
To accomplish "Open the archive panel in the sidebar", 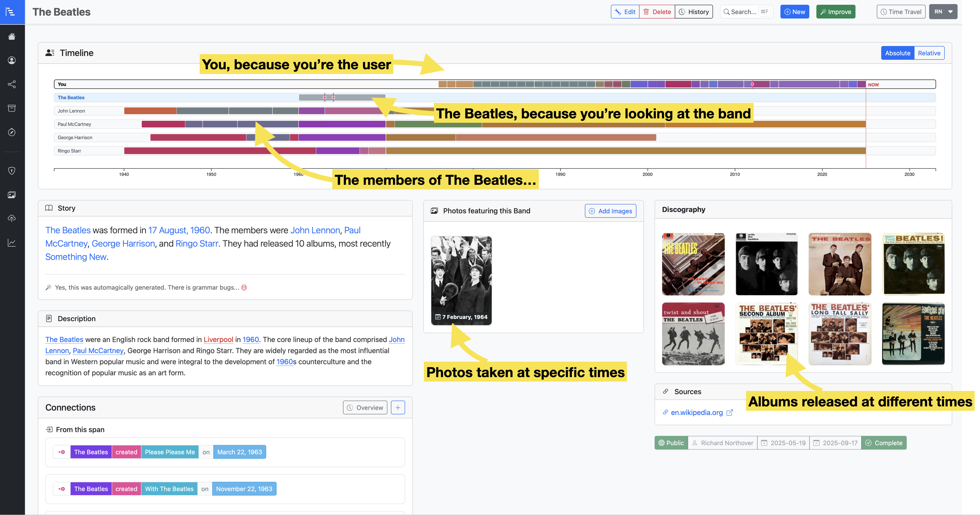I will pyautogui.click(x=12, y=108).
